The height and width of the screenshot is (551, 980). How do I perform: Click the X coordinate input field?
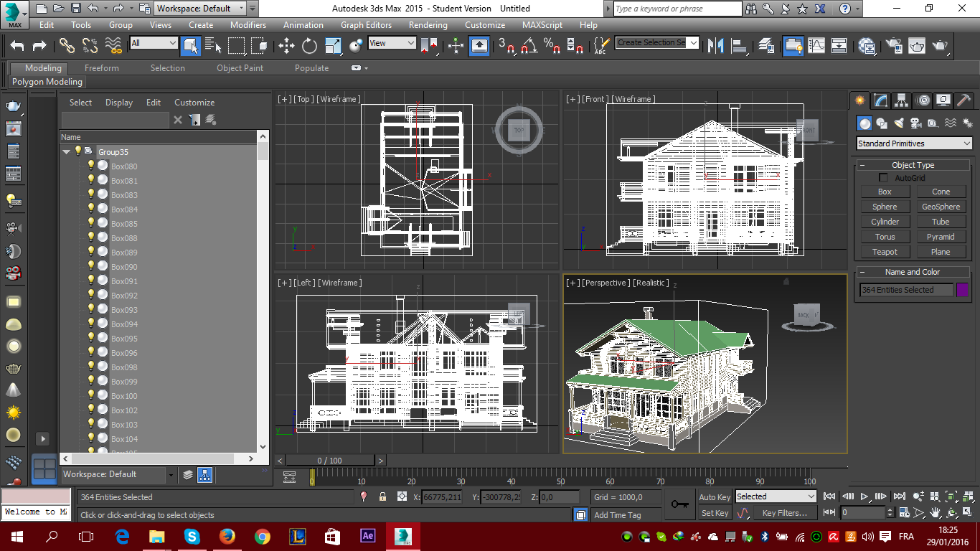tap(442, 496)
